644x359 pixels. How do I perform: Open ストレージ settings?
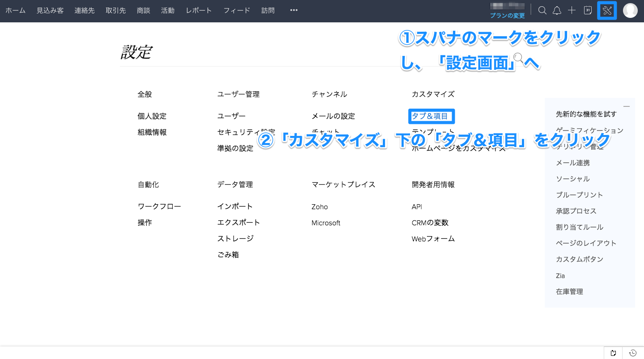pyautogui.click(x=235, y=239)
